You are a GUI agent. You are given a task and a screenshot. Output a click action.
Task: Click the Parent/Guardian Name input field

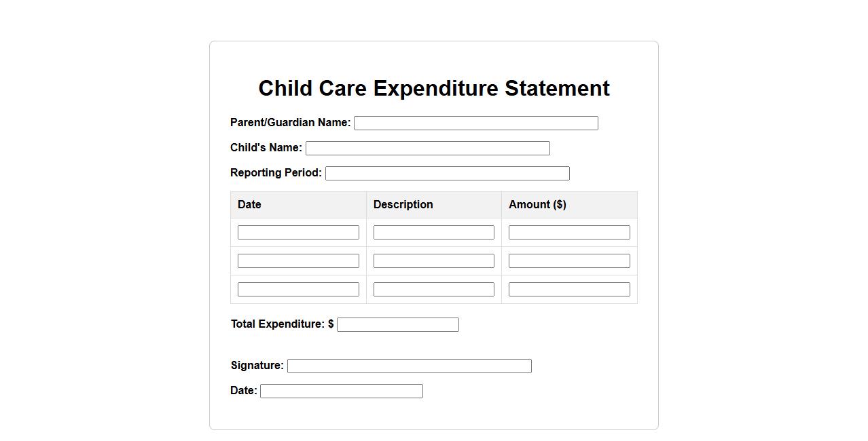(475, 123)
